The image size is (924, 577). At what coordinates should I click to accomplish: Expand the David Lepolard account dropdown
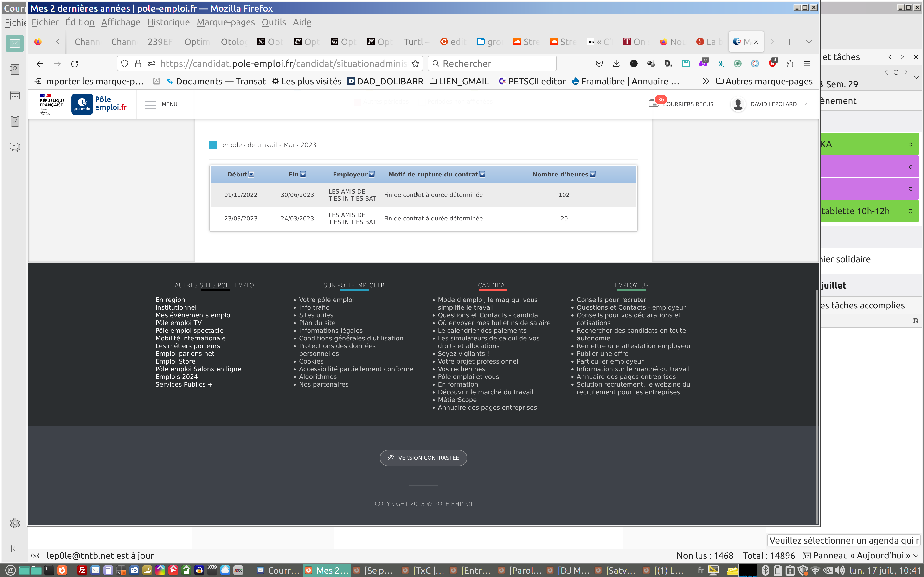tap(805, 104)
